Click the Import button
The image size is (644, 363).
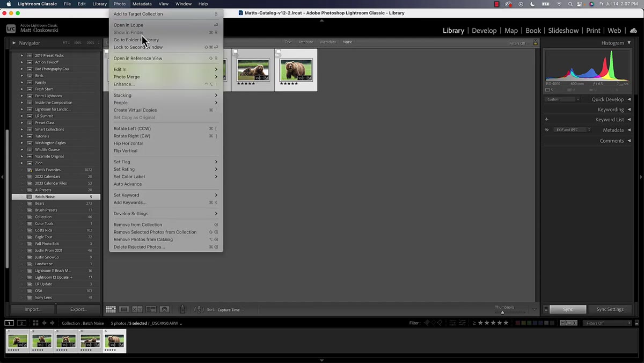pyautogui.click(x=32, y=309)
